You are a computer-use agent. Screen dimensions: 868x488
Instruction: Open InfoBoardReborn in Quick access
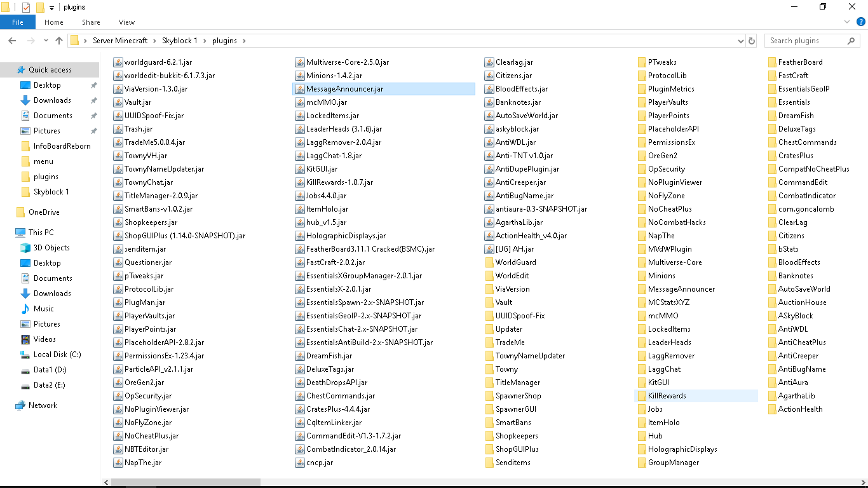point(62,146)
